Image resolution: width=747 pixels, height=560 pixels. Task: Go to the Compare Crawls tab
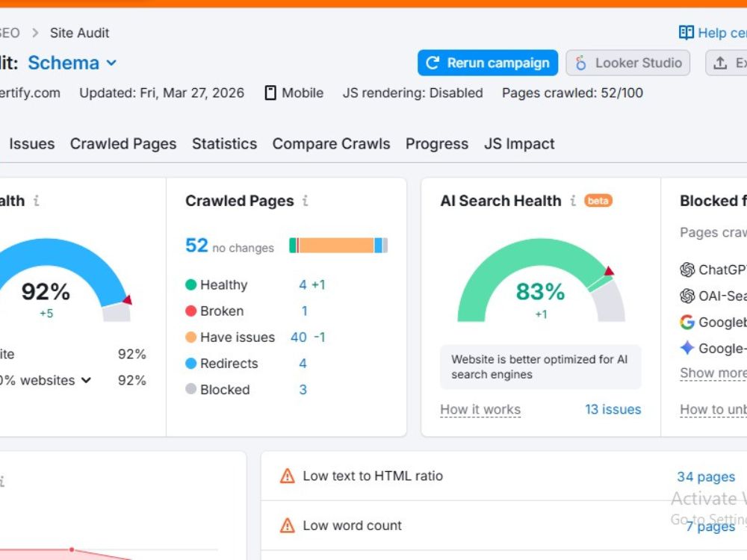coord(331,144)
